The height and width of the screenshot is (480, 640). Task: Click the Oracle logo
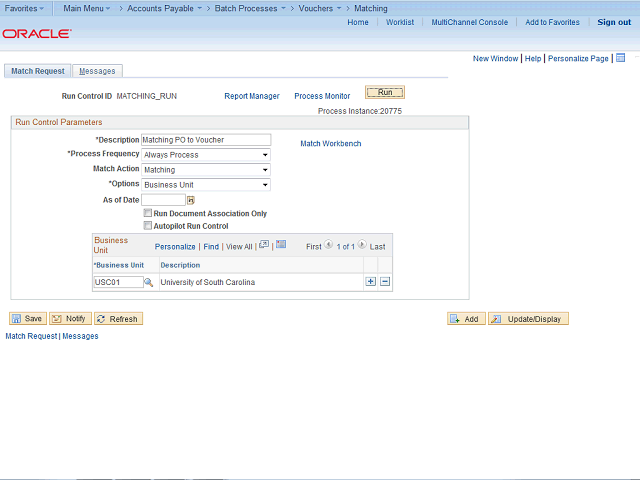tap(37, 33)
